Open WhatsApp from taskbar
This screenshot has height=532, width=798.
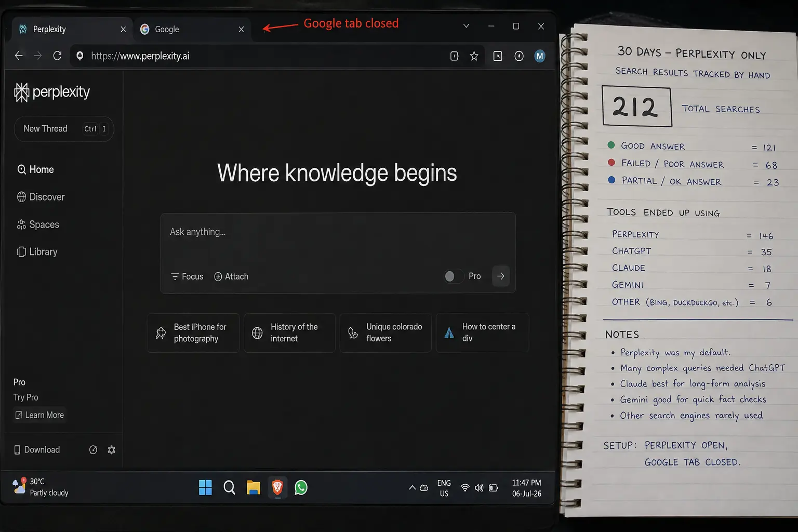coord(301,487)
